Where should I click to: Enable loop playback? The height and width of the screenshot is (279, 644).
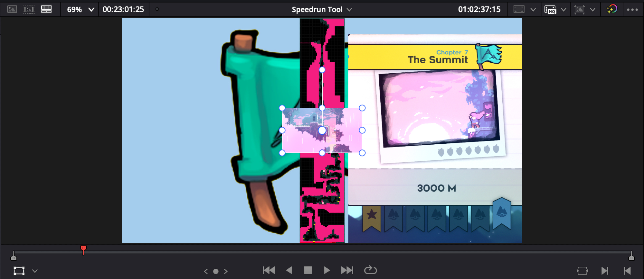click(x=370, y=270)
